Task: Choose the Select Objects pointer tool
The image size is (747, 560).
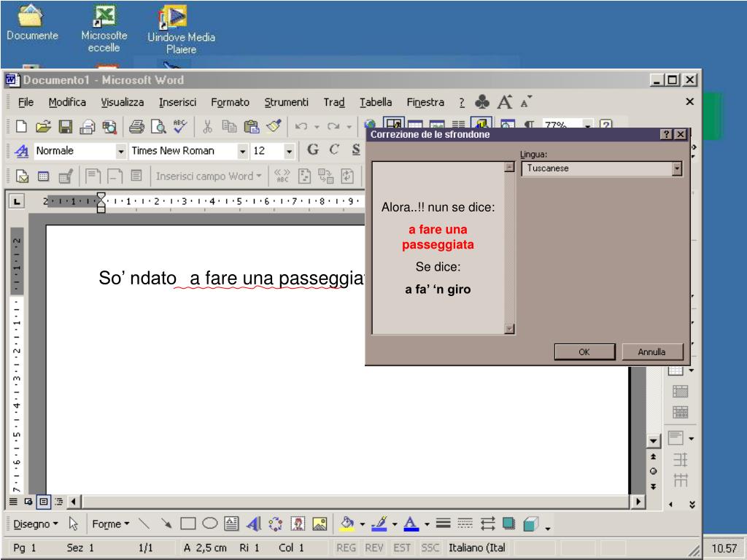Action: 74,524
